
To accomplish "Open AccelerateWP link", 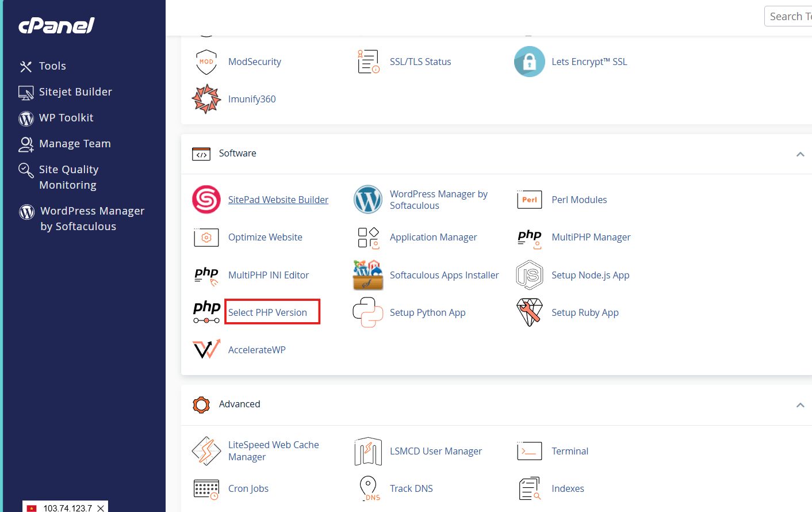I will [x=257, y=350].
